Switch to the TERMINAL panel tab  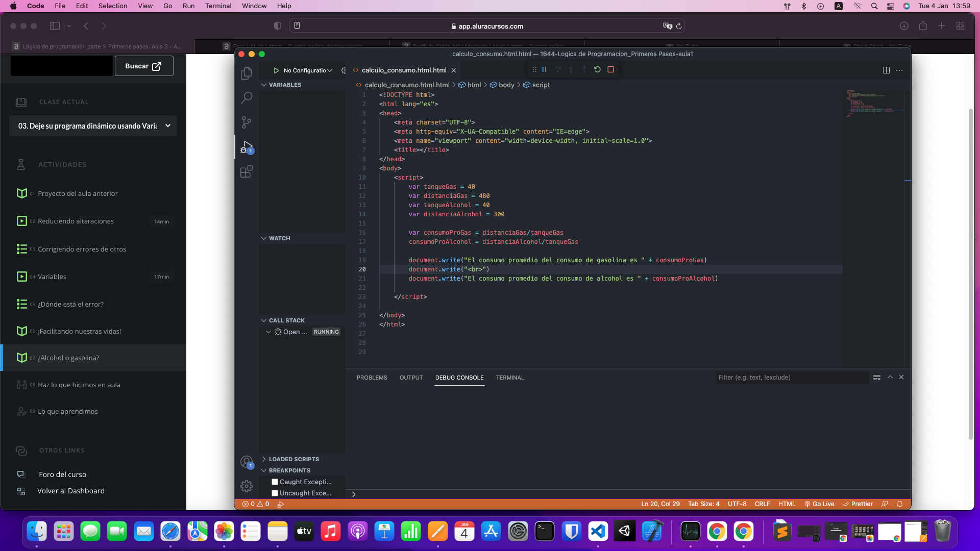(510, 378)
